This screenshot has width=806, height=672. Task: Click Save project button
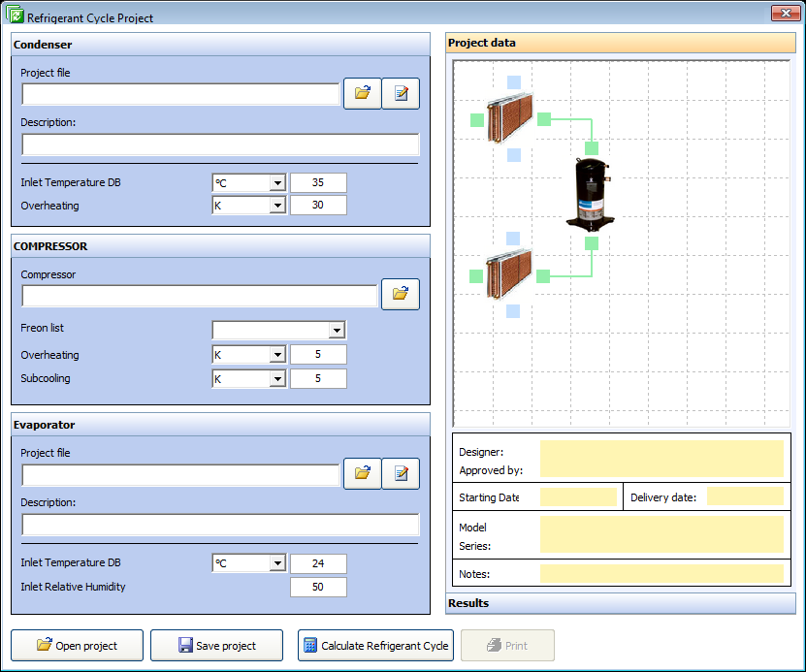tap(216, 645)
